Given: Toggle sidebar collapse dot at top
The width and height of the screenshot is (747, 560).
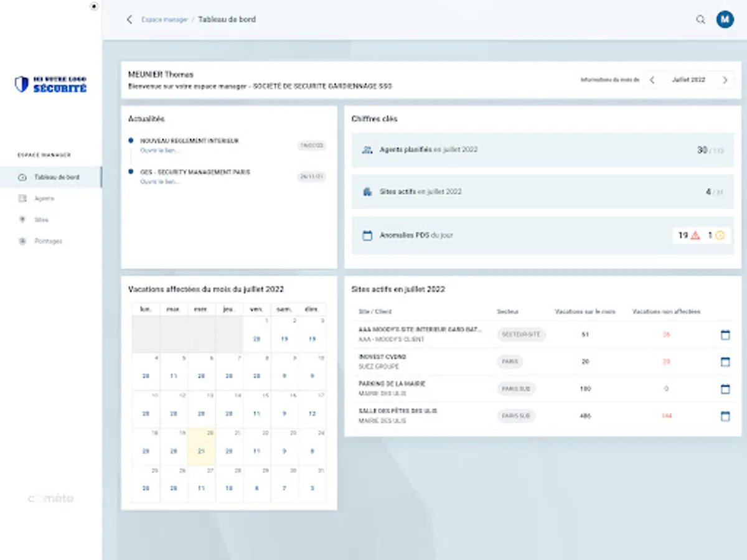Looking at the screenshot, I should click(94, 6).
